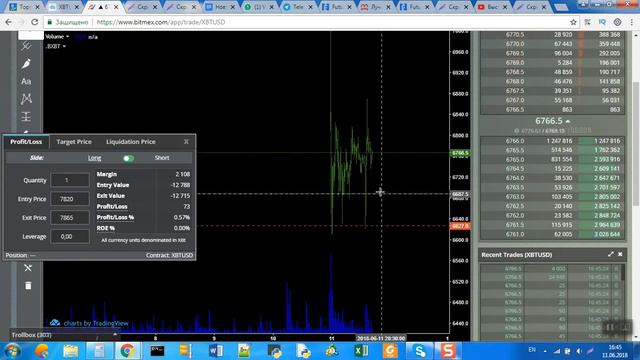The width and height of the screenshot is (640, 360).
Task: Click the 6768.0 ask price row
Action: 552,81
